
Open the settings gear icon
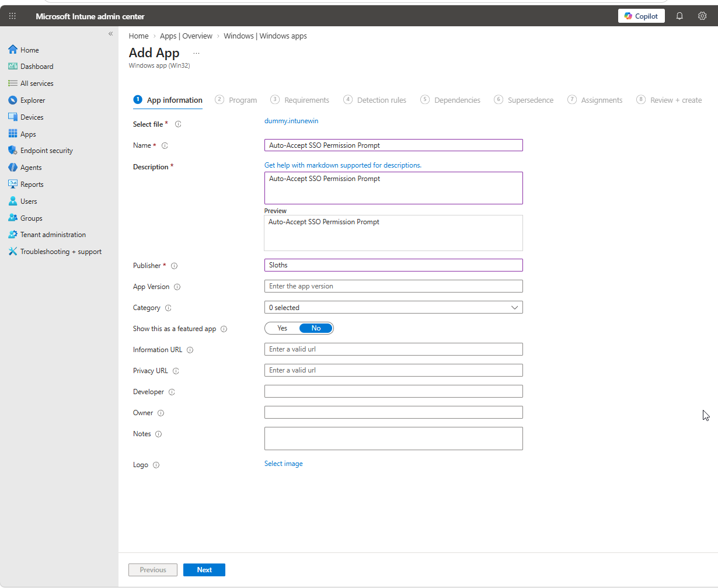pos(702,16)
